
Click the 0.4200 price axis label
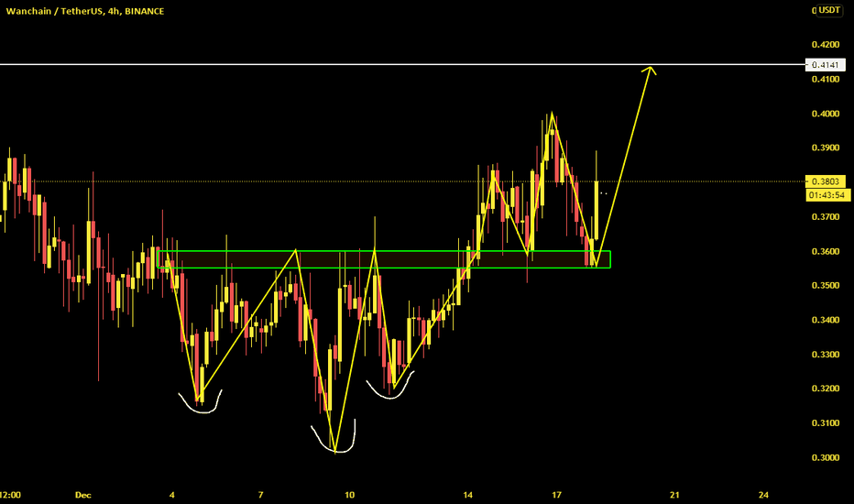point(825,45)
